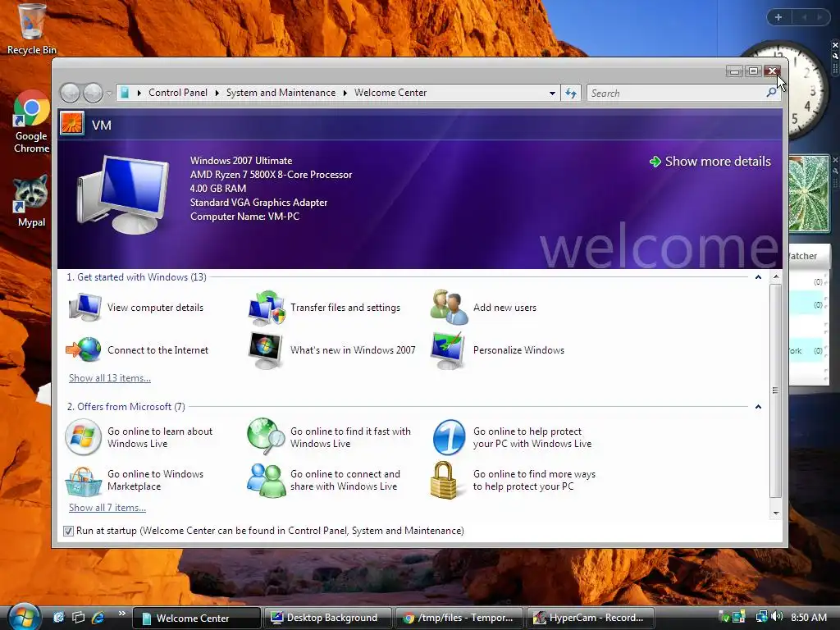Select Mypal desktop shortcut
This screenshot has width=840, height=630.
31,202
